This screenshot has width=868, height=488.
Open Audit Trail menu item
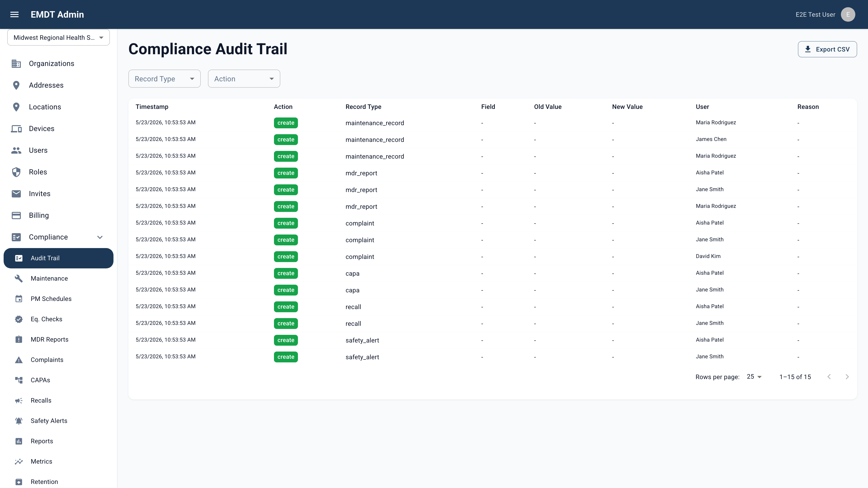pyautogui.click(x=59, y=258)
